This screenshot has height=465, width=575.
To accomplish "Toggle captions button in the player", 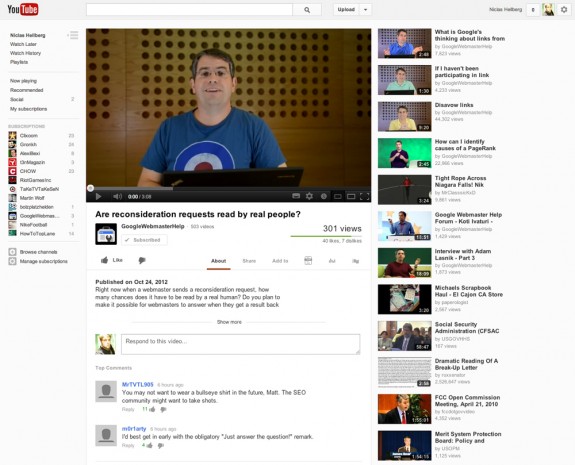I will [296, 196].
